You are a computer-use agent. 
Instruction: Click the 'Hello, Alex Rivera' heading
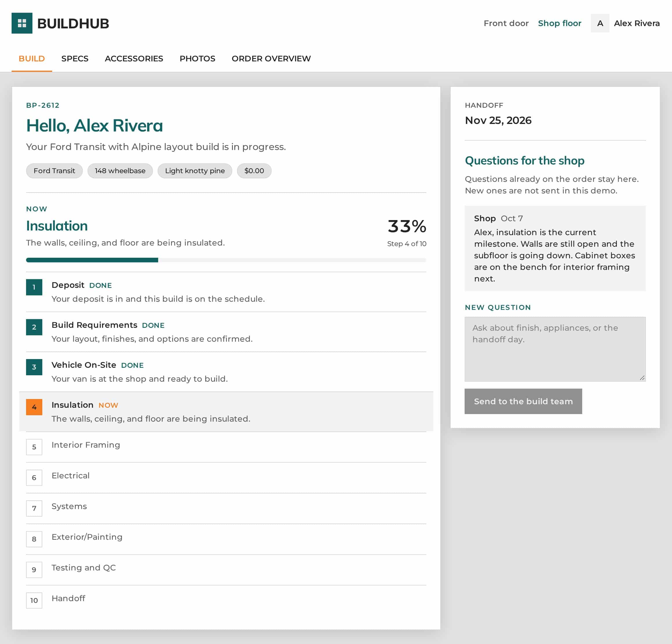(x=94, y=125)
